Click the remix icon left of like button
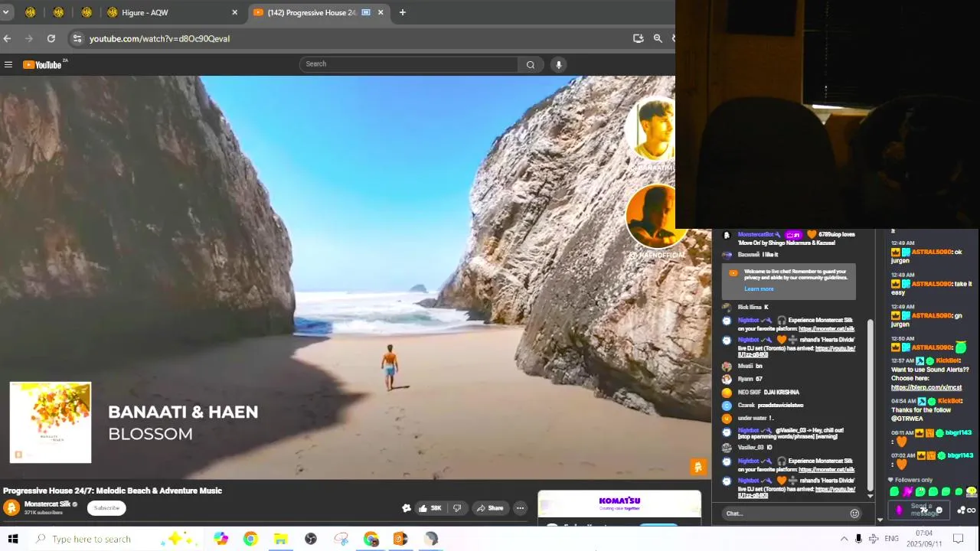The height and width of the screenshot is (551, 980). (407, 508)
